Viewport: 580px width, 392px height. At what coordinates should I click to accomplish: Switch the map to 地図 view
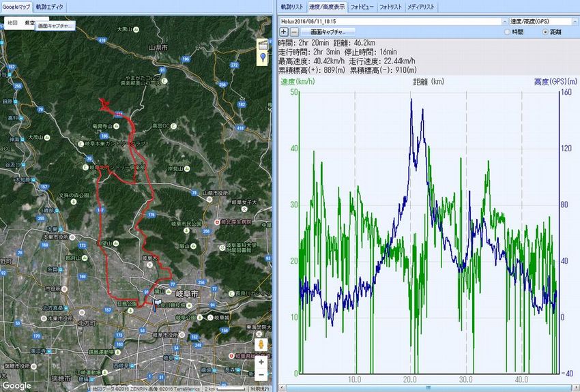tap(12, 23)
